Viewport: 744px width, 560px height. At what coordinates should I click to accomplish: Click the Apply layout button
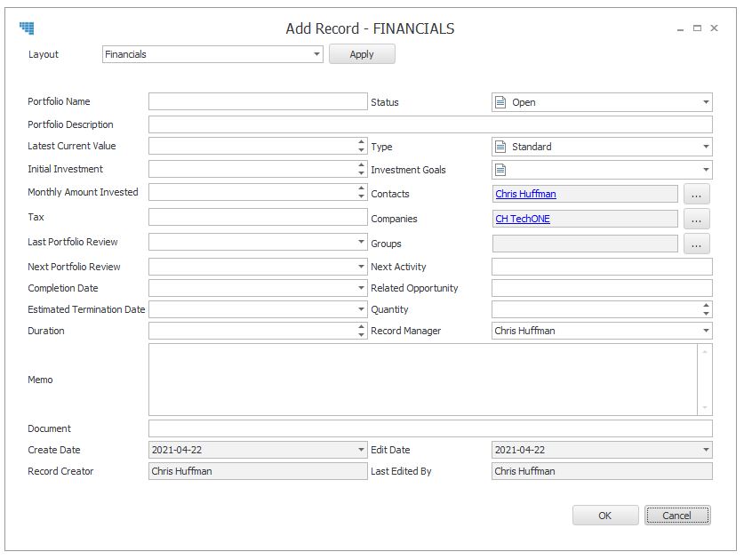coord(362,54)
